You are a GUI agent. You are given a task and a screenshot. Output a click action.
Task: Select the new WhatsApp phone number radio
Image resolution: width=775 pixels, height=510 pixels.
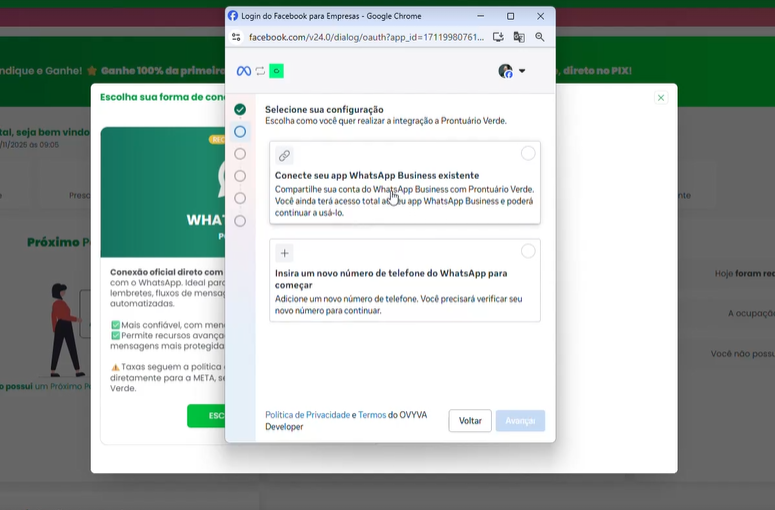[528, 251]
